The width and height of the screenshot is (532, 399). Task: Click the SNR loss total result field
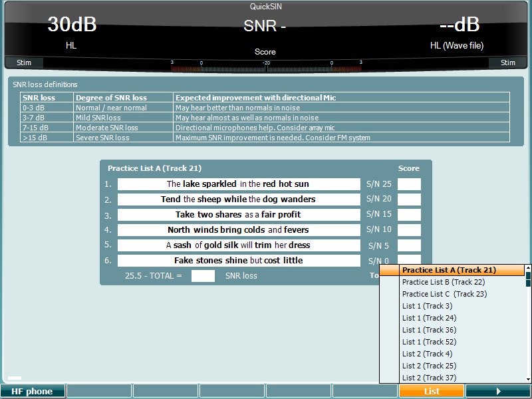point(203,276)
